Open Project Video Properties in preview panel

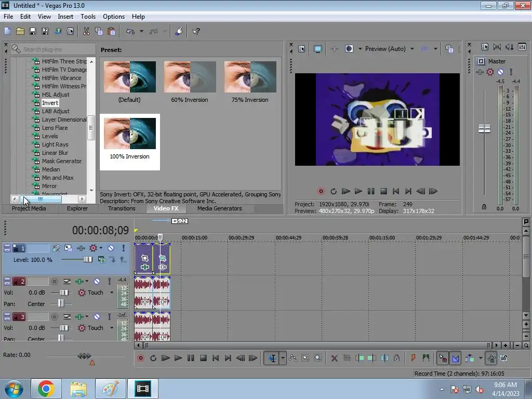302,49
